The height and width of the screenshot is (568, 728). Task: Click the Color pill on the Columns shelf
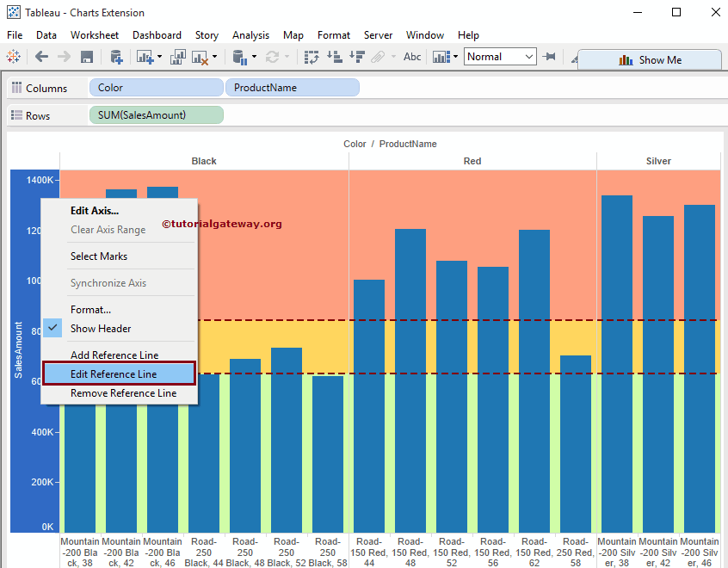point(156,87)
